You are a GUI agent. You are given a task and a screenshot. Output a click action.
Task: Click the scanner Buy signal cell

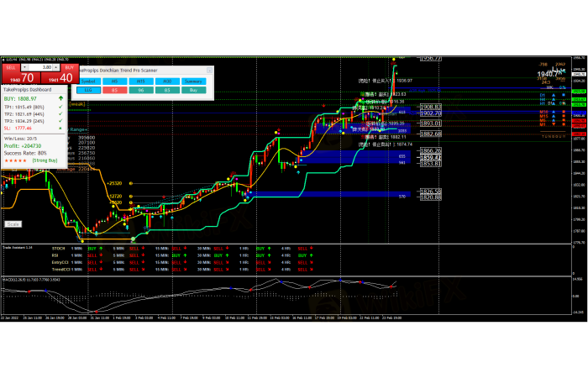(193, 88)
